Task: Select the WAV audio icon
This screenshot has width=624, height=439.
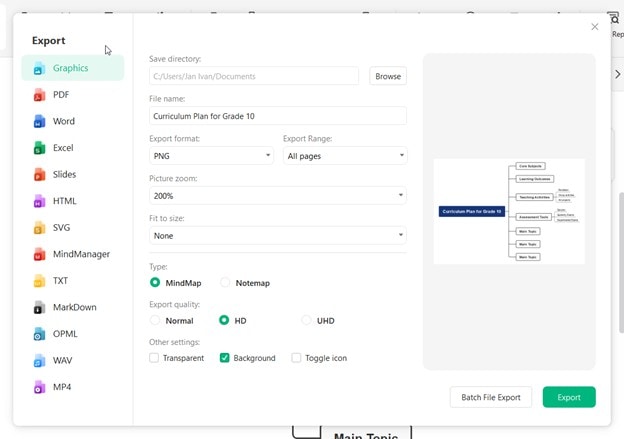Action: (x=39, y=361)
